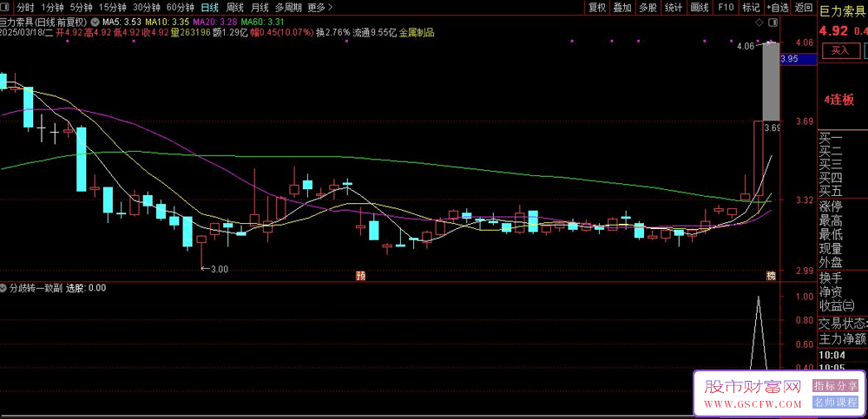Click the 买入 buy button

[x=839, y=50]
